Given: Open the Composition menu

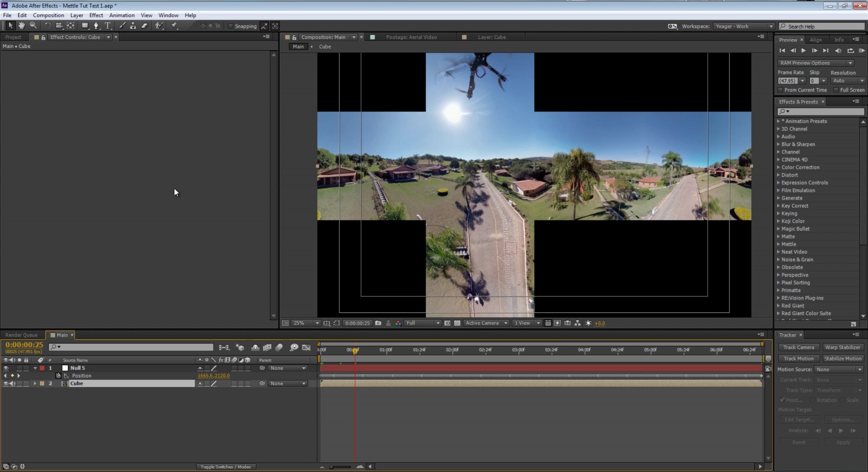Looking at the screenshot, I should pyautogui.click(x=48, y=15).
